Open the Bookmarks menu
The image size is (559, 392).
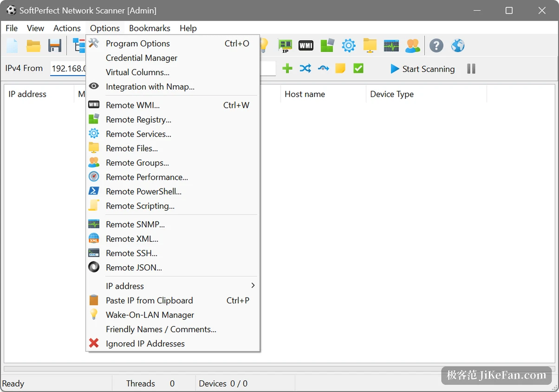[149, 28]
